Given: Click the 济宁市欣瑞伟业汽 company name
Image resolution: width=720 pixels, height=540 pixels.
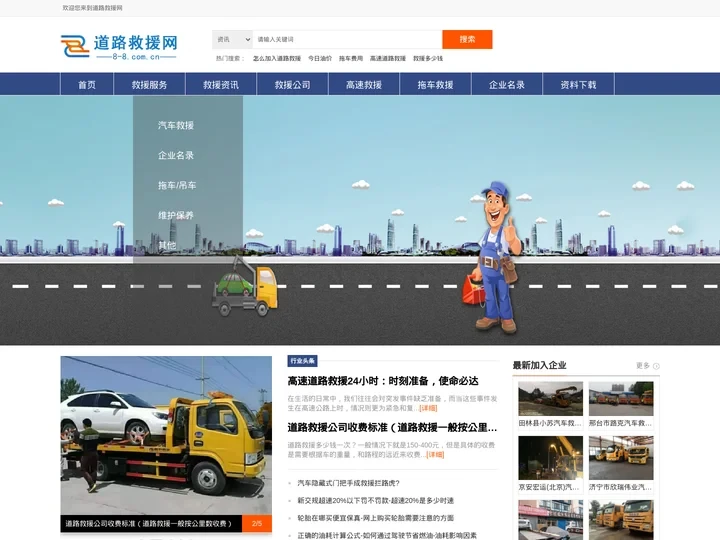Looking at the screenshot, I should [x=620, y=487].
